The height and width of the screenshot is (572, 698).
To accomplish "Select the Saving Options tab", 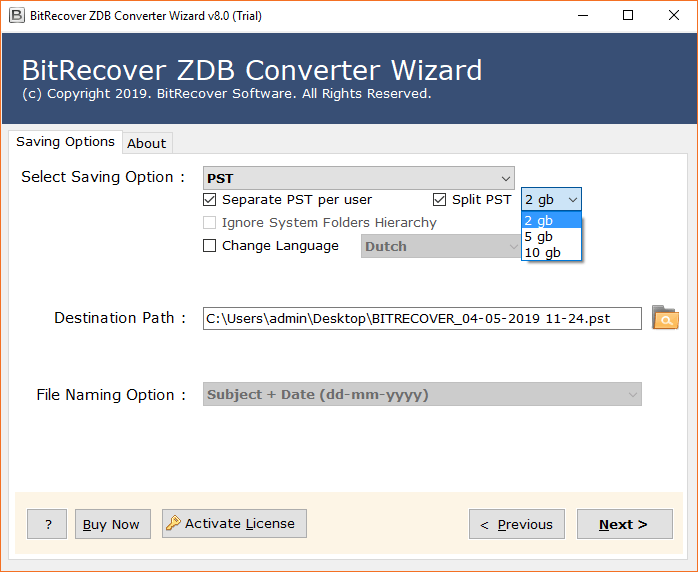I will coord(65,142).
